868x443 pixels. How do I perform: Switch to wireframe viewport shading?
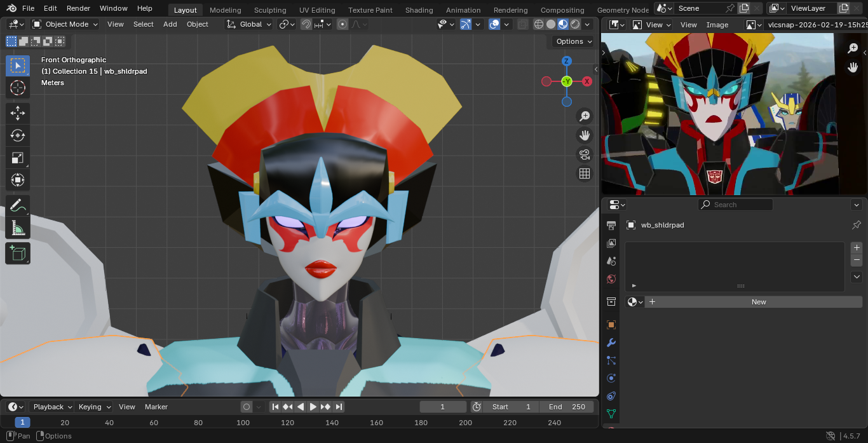pos(539,24)
